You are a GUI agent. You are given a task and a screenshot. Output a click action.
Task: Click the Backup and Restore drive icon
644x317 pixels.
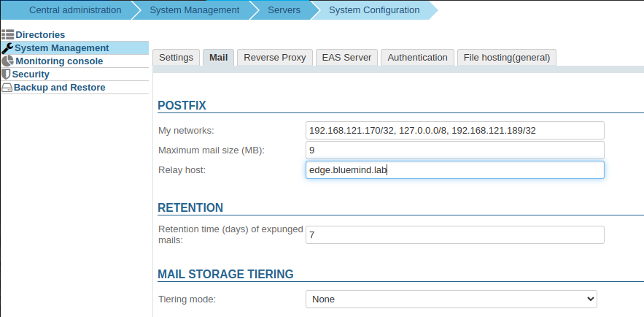coord(7,87)
